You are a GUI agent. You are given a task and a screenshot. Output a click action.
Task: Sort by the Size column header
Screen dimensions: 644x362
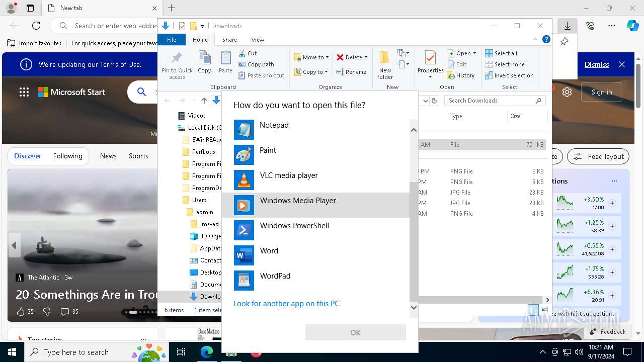pyautogui.click(x=526, y=116)
